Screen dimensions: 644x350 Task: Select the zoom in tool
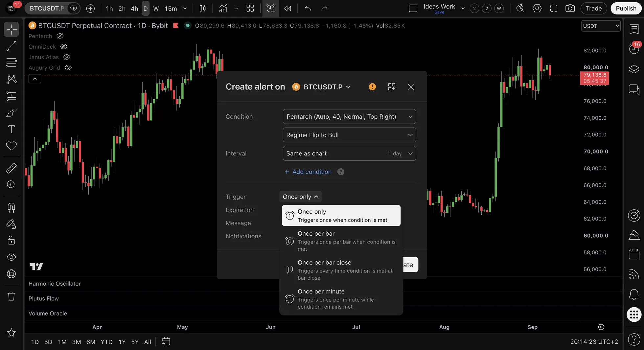(11, 184)
